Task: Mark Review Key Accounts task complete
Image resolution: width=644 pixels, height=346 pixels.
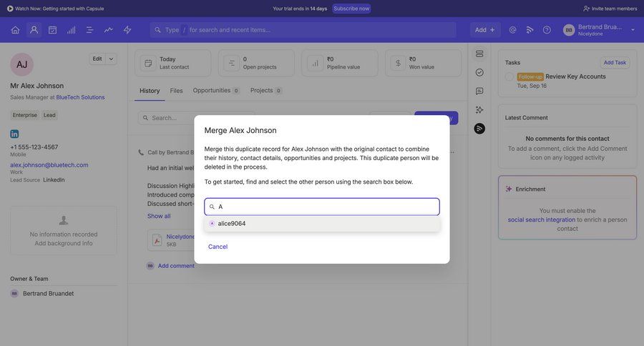Action: [509, 76]
